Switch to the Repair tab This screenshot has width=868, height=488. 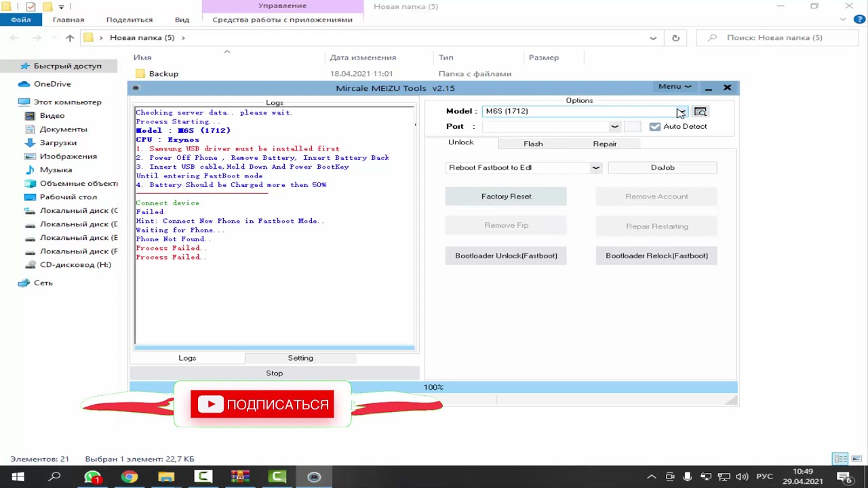tap(605, 144)
